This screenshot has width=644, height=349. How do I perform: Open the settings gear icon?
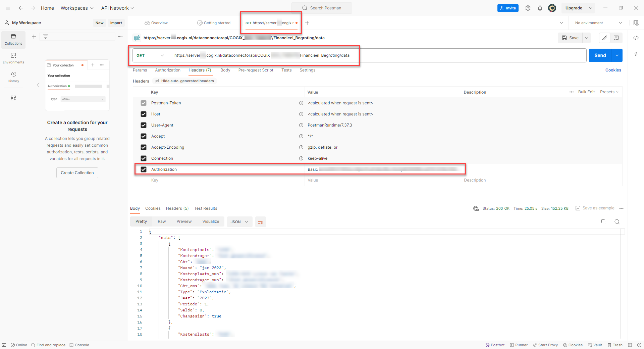(x=528, y=8)
